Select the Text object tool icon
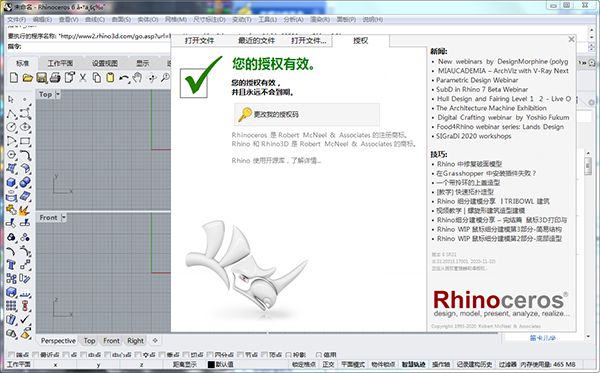The image size is (600, 373). pyautogui.click(x=11, y=265)
